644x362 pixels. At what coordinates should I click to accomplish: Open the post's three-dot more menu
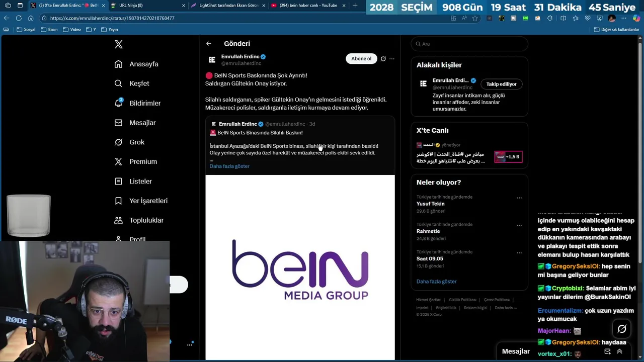pyautogui.click(x=392, y=59)
